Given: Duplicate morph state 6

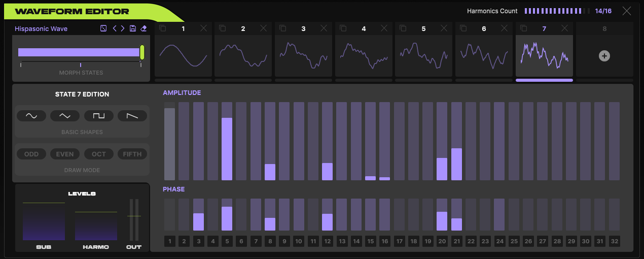Looking at the screenshot, I should coord(463,28).
